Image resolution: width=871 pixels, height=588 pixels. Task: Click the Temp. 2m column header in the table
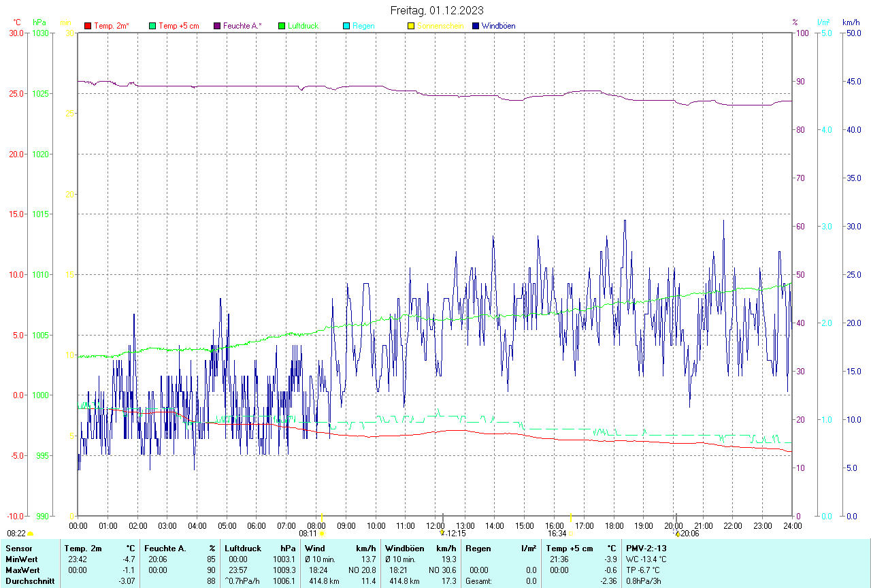tap(83, 549)
